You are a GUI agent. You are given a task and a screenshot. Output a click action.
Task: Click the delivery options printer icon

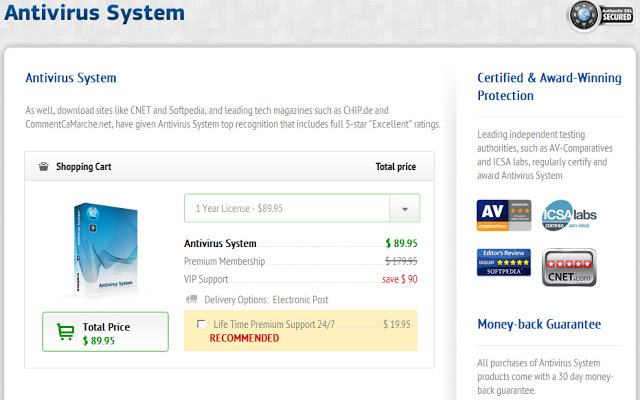(x=191, y=299)
